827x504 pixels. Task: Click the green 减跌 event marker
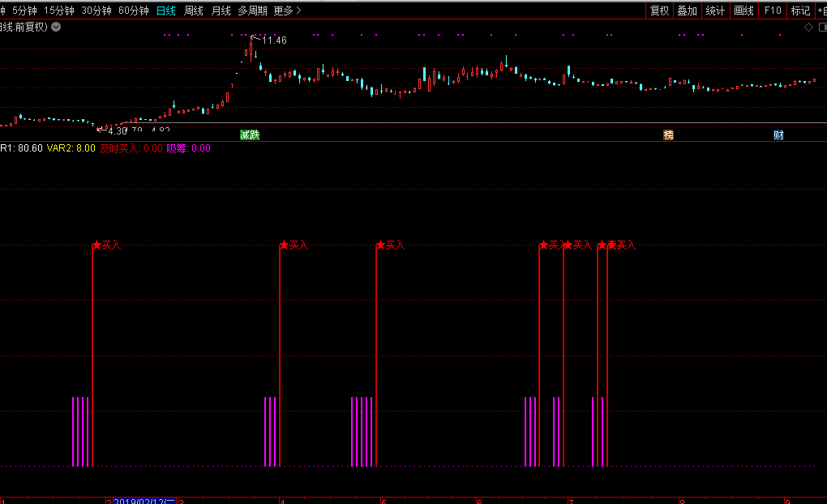pyautogui.click(x=250, y=135)
